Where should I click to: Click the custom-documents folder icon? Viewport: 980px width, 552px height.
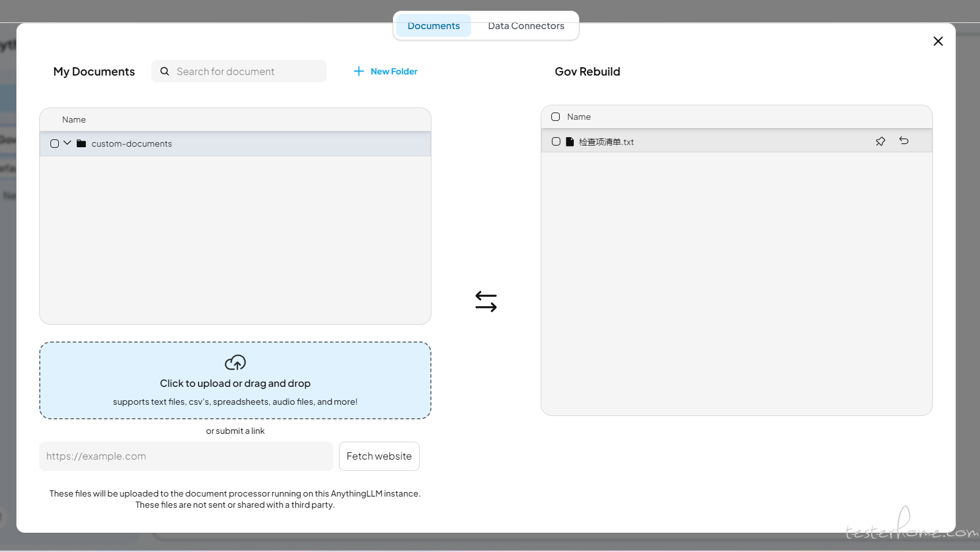click(x=81, y=144)
